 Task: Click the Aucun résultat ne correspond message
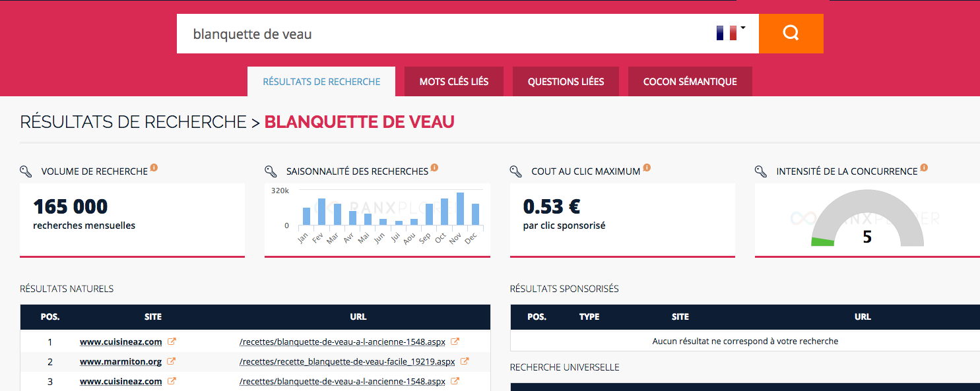point(746,342)
